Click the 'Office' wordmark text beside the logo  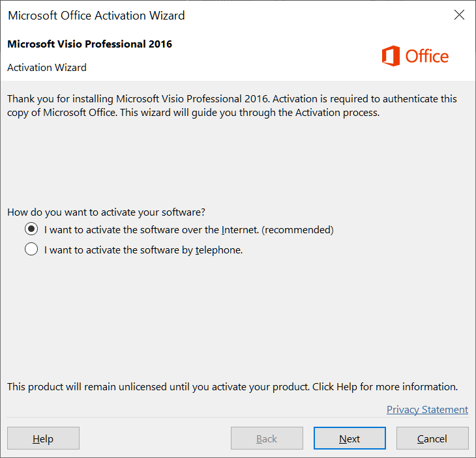[x=427, y=57]
